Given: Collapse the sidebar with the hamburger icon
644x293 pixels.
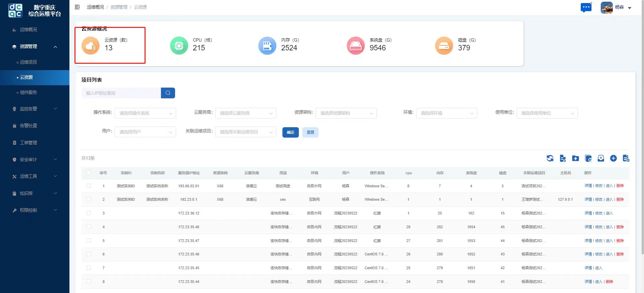Looking at the screenshot, I should point(77,7).
